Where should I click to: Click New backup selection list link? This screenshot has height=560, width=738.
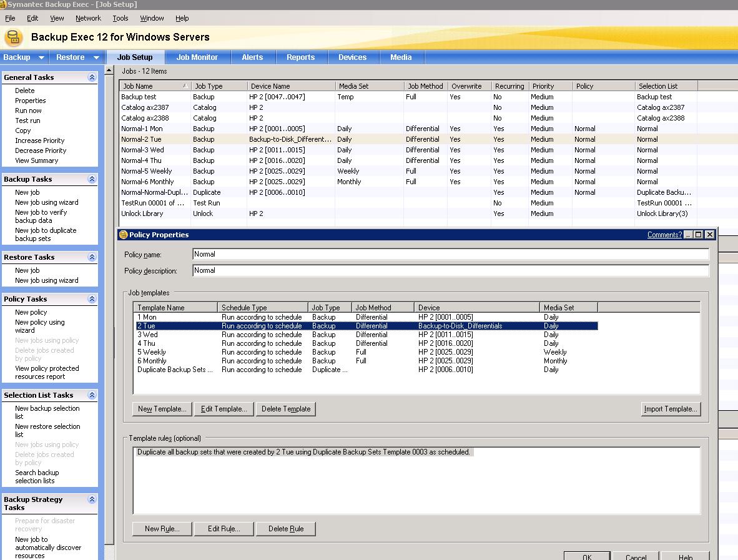(47, 412)
